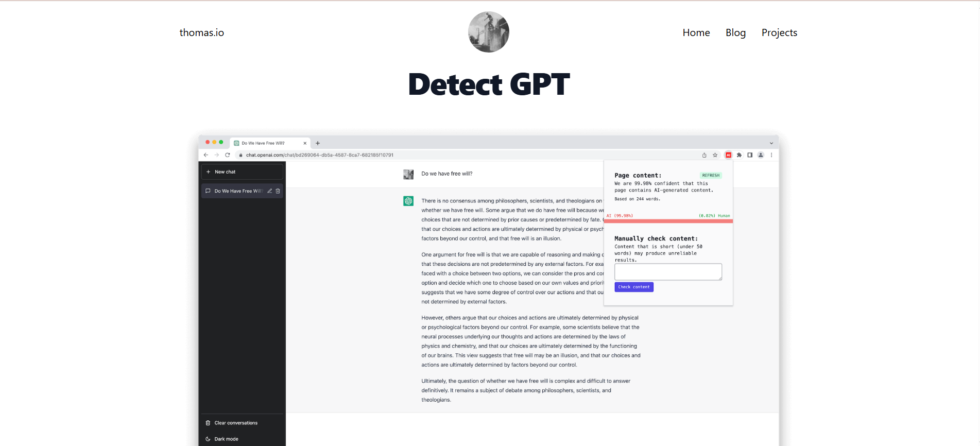The image size is (980, 446).
Task: Click 'Do we have free will?' question text
Action: pyautogui.click(x=446, y=174)
